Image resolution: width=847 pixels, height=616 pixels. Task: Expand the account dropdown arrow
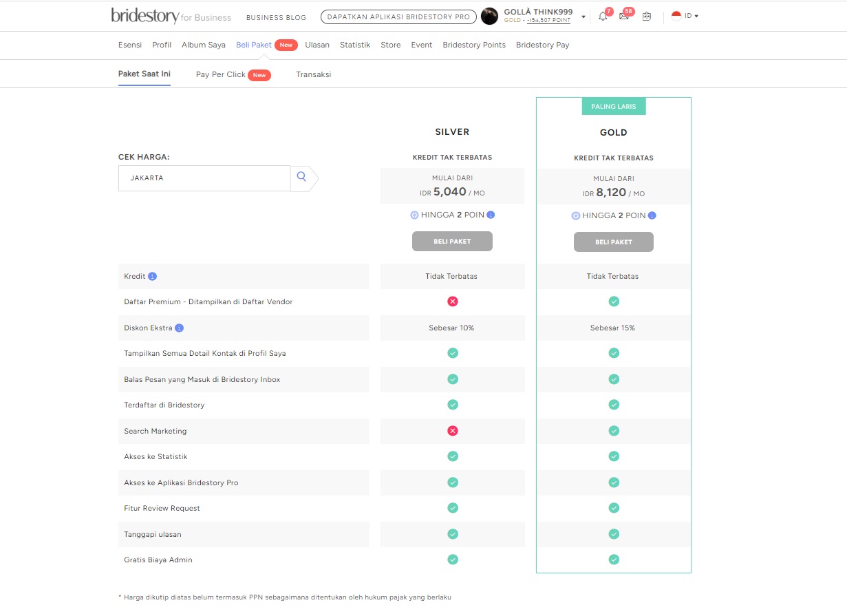pyautogui.click(x=583, y=17)
